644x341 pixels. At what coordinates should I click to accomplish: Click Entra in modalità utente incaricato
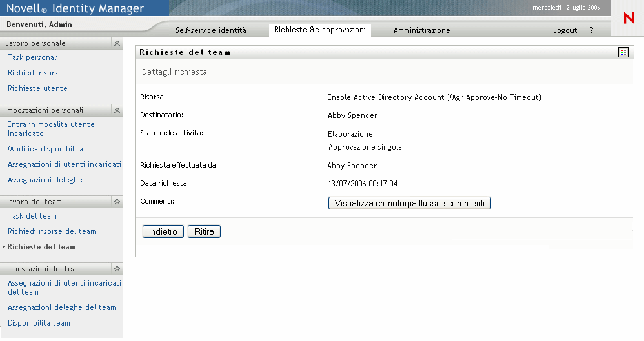click(51, 129)
